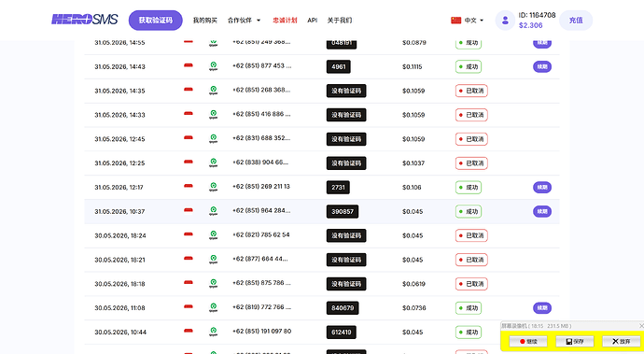Open the HeroSMS logo home link

coord(84,20)
